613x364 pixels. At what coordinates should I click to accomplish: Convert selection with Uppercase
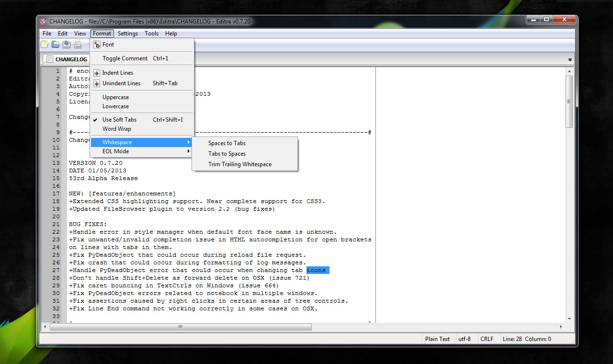[x=142, y=97]
